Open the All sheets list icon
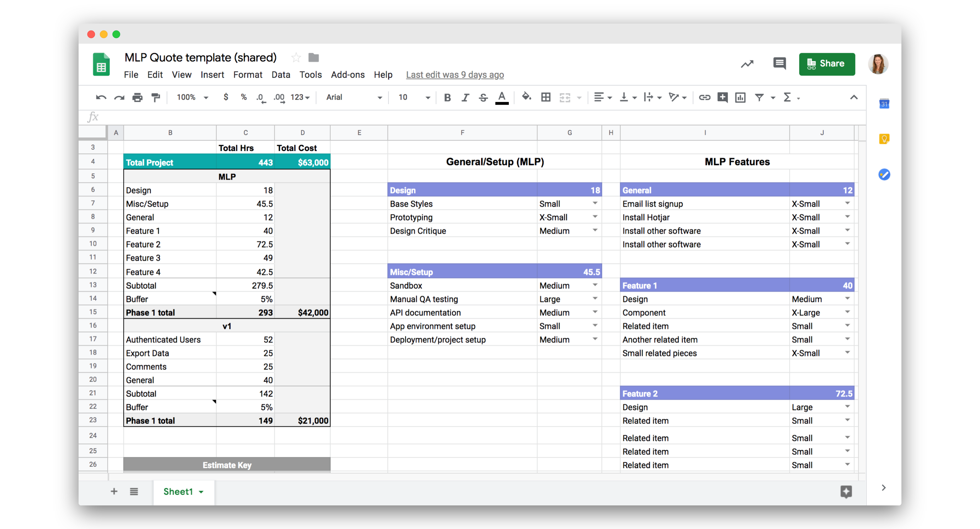 pyautogui.click(x=134, y=491)
